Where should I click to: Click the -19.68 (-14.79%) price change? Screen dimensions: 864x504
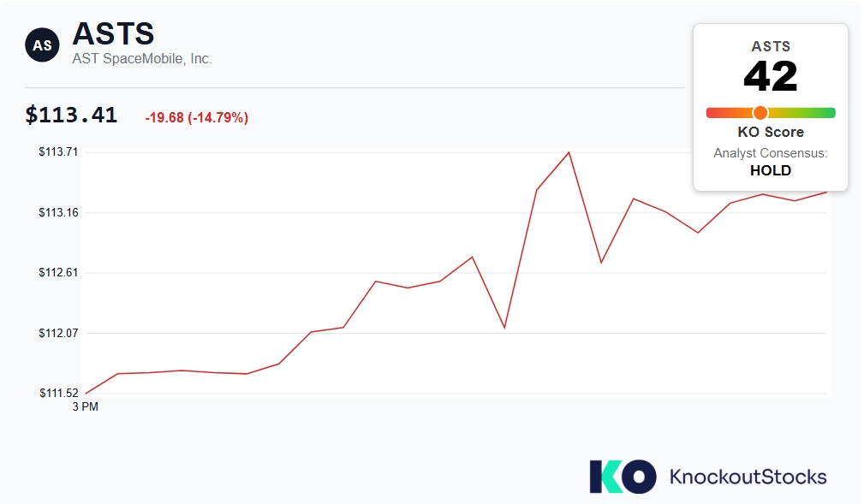(197, 117)
